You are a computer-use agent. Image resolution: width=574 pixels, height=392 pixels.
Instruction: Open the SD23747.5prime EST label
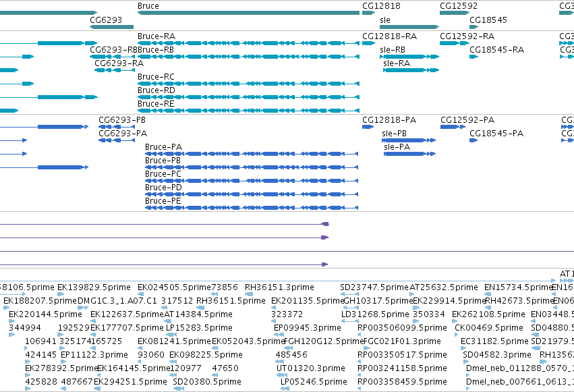374,287
